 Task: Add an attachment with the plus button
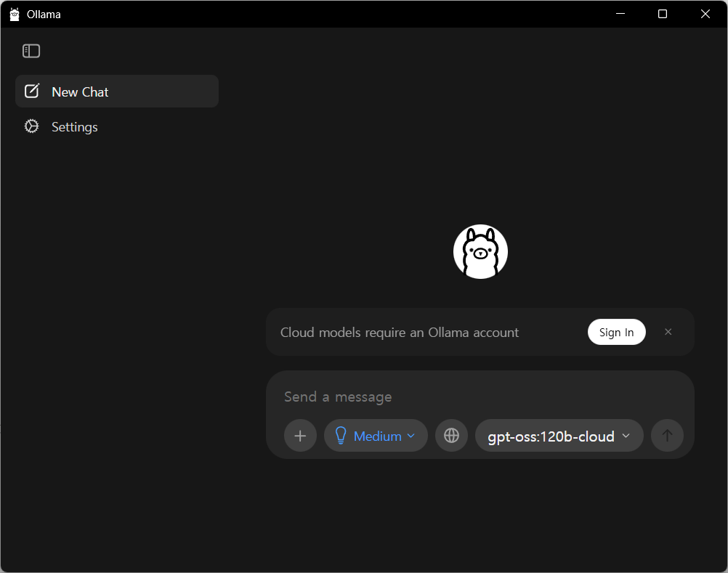(300, 436)
